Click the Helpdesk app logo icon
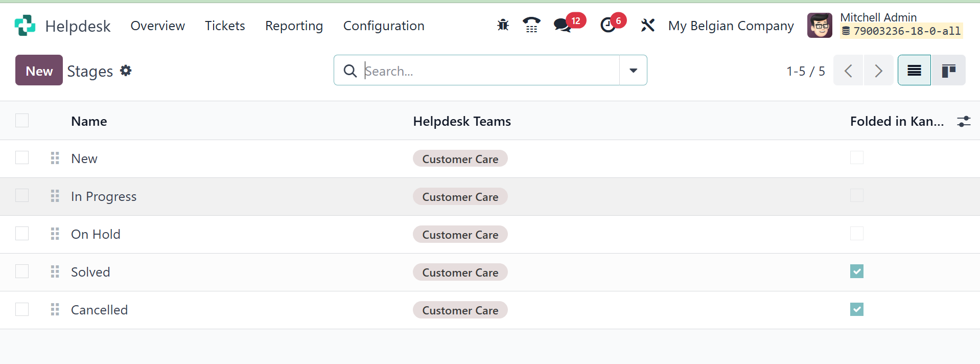The width and height of the screenshot is (980, 364). [x=25, y=26]
